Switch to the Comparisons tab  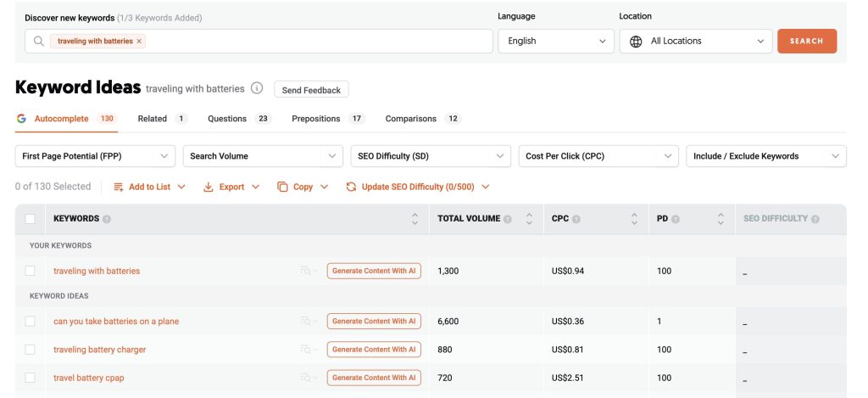[411, 119]
